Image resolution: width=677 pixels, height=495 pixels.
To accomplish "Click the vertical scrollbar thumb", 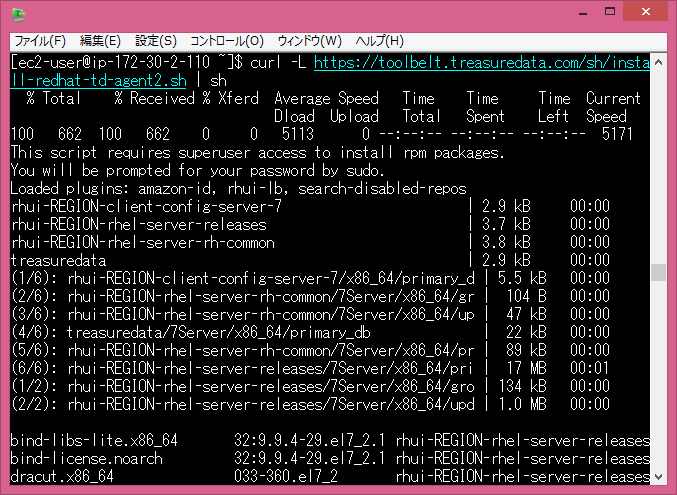I will point(657,273).
